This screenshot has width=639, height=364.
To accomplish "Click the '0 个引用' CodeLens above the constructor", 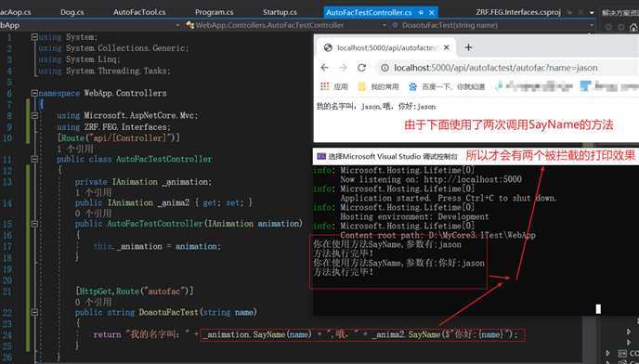I will pyautogui.click(x=93, y=213).
